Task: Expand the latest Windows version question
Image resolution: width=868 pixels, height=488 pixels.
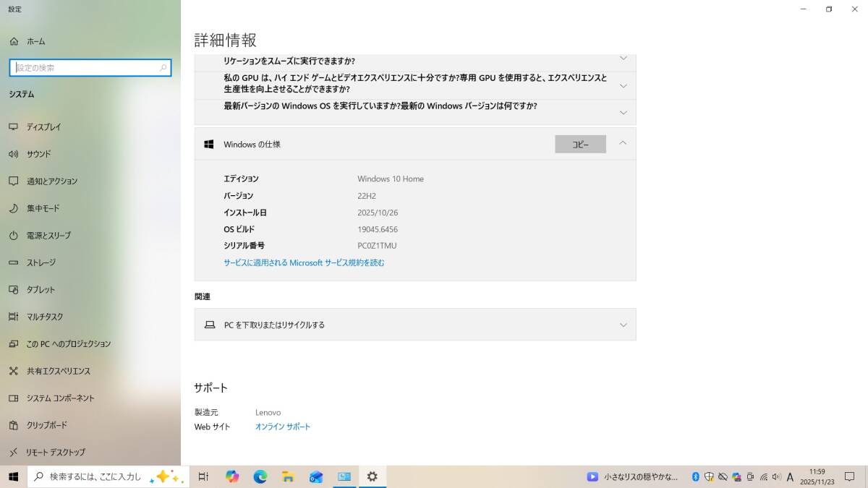Action: click(x=623, y=111)
